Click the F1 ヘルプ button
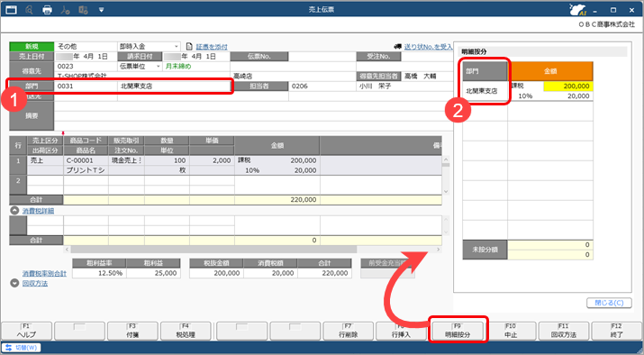Screen dimensions: 644x355 (27, 331)
